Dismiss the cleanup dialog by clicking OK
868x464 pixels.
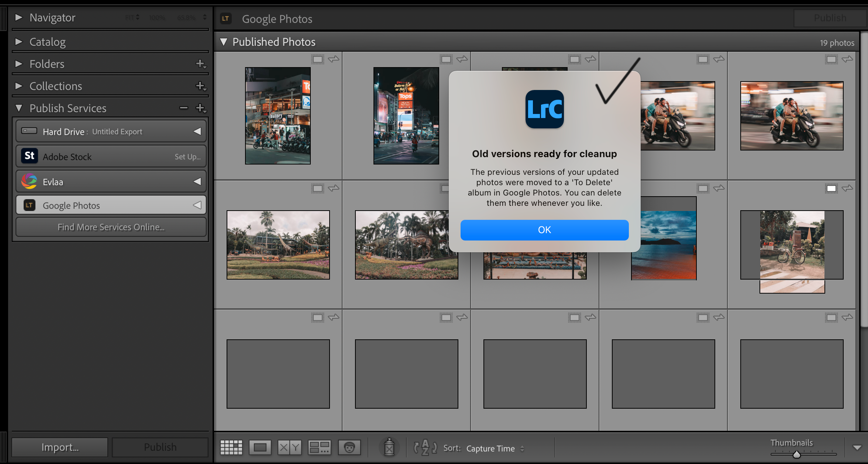click(544, 229)
